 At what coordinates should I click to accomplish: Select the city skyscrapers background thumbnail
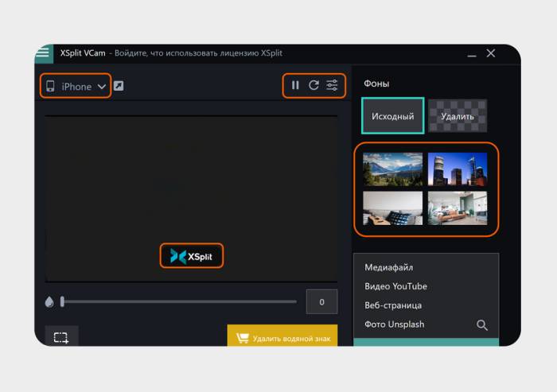(458, 169)
